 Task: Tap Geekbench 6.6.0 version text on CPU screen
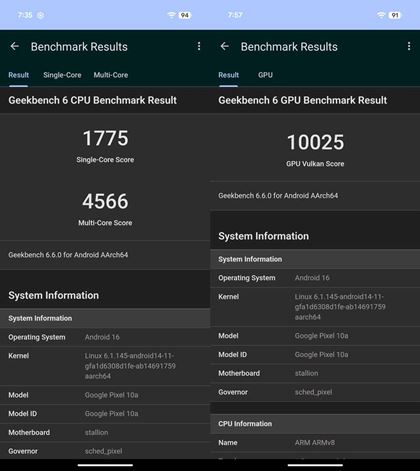tap(68, 255)
